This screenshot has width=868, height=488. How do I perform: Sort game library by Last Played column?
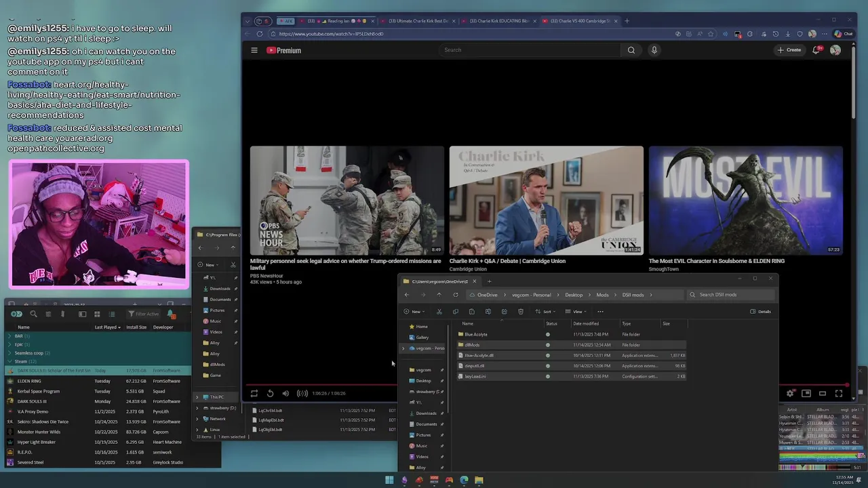[107, 327]
